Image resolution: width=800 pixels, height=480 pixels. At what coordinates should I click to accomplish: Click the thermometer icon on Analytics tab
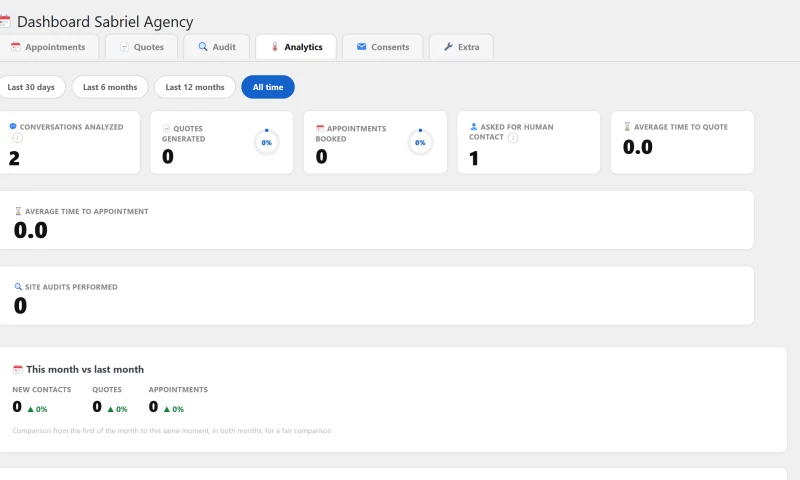pos(274,46)
